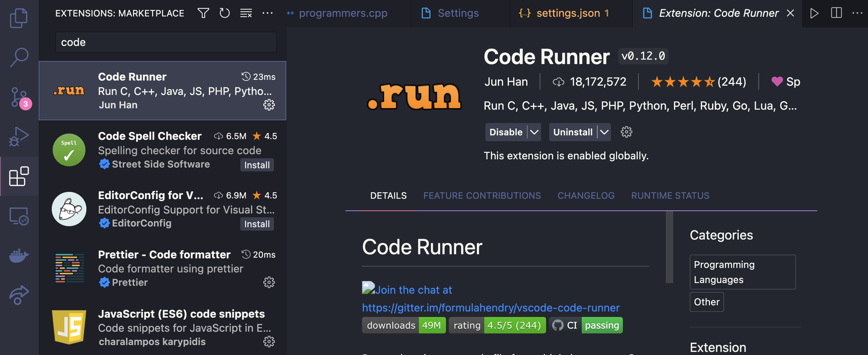This screenshot has height=355, width=868.
Task: Open manage gear for JavaScript (ES6) snippets
Action: click(x=269, y=342)
